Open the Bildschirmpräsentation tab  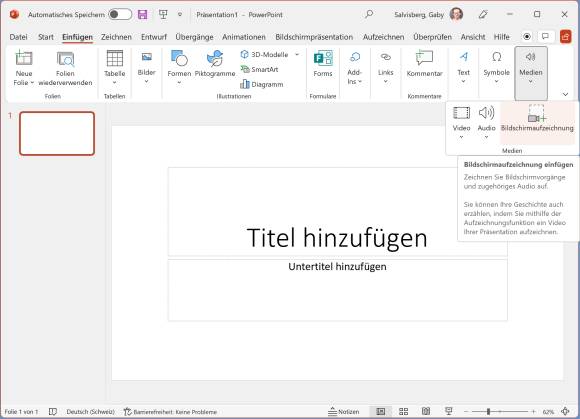point(314,37)
